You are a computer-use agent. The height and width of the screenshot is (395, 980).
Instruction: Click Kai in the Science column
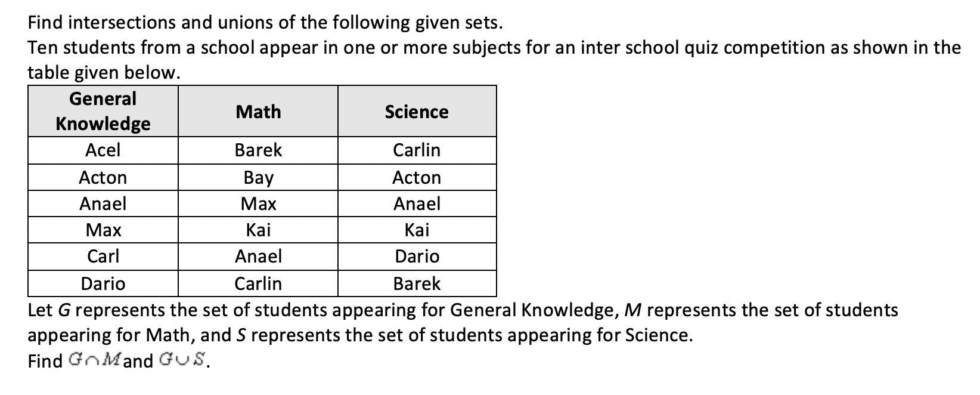(417, 230)
